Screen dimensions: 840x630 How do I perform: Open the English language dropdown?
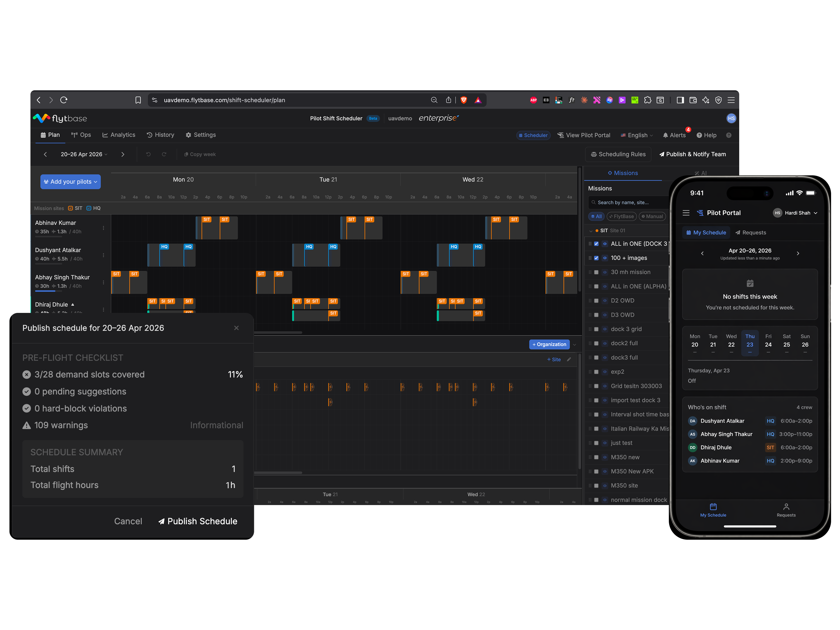click(637, 135)
